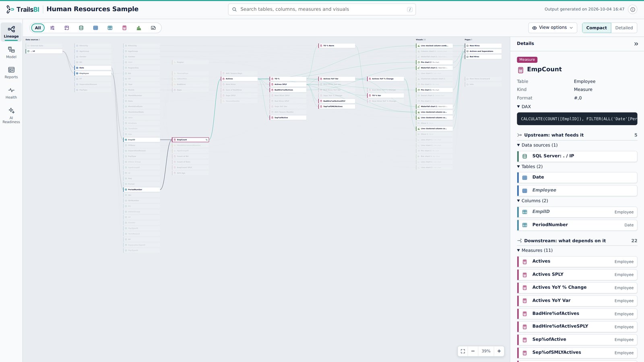Select the Bad Hires page node
Viewport: 644px width, 362px height.
click(x=483, y=57)
